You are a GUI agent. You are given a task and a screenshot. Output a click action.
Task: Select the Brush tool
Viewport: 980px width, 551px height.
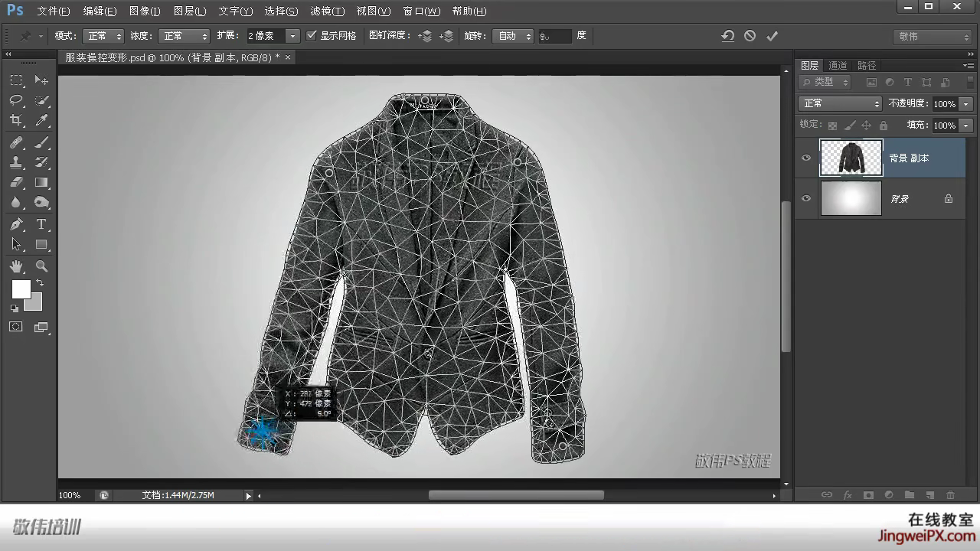pos(41,142)
